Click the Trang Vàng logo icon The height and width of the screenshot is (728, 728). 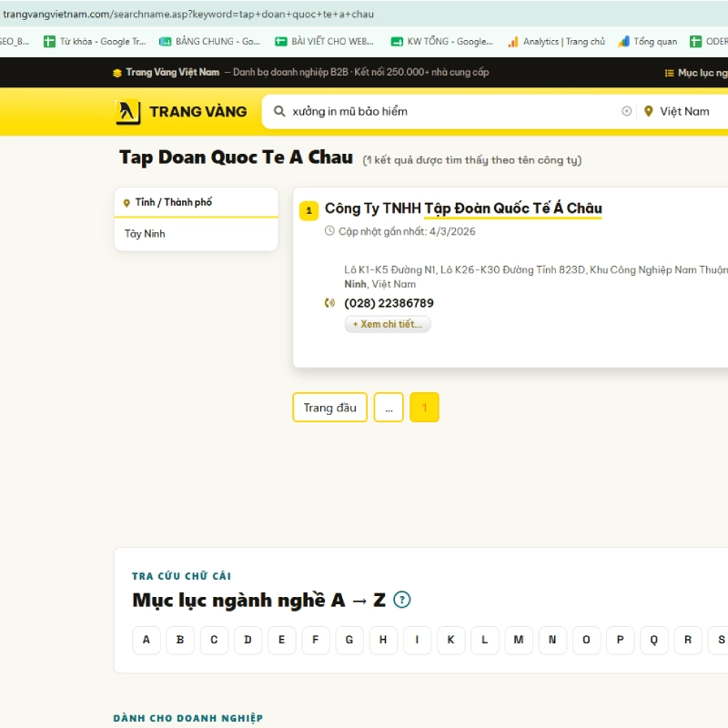point(127,112)
